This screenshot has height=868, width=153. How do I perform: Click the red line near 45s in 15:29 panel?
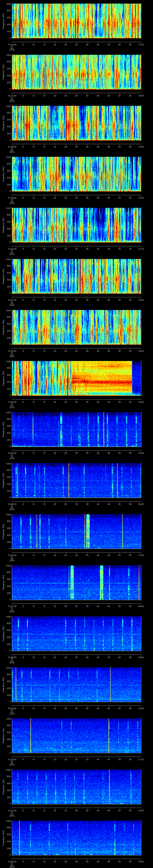(x=110, y=684)
